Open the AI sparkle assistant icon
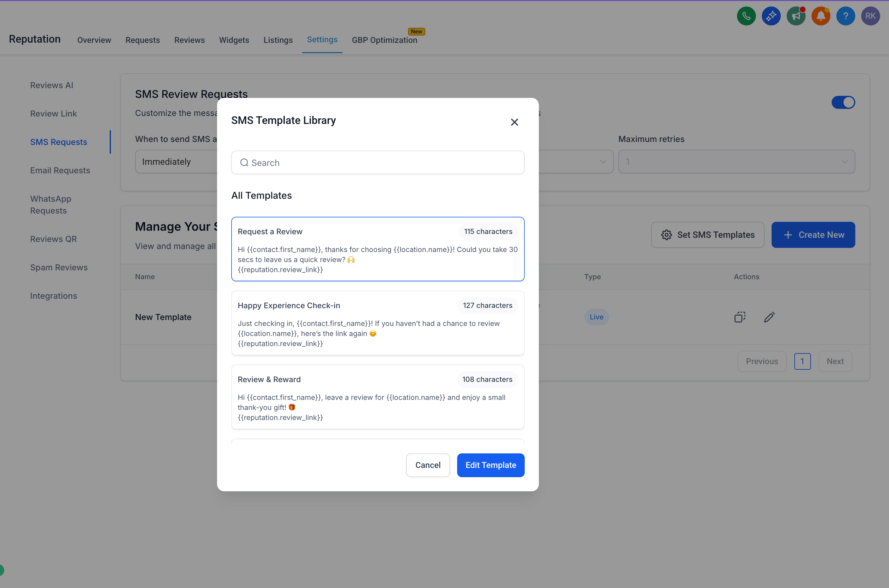This screenshot has height=588, width=889. point(771,16)
